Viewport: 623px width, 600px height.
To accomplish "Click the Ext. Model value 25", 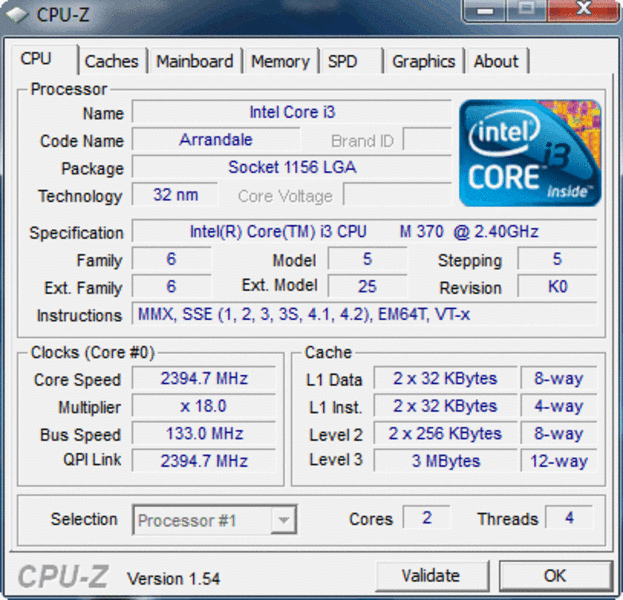I will pos(367,286).
